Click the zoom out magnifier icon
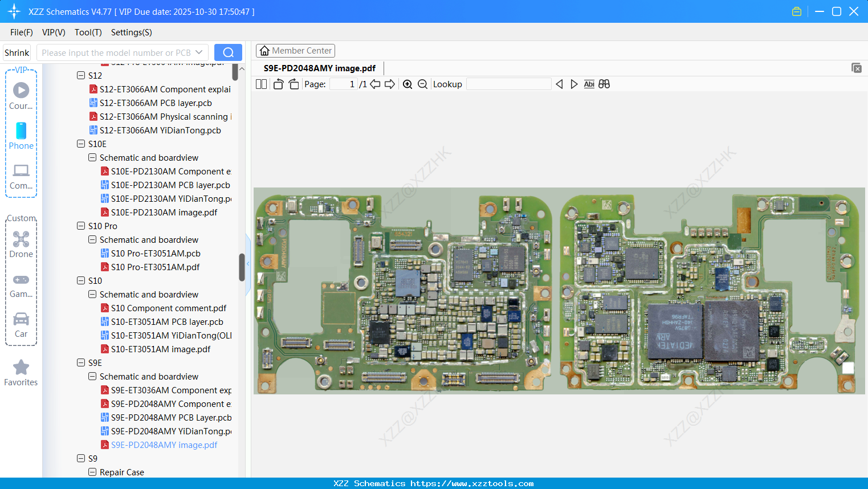 422,84
